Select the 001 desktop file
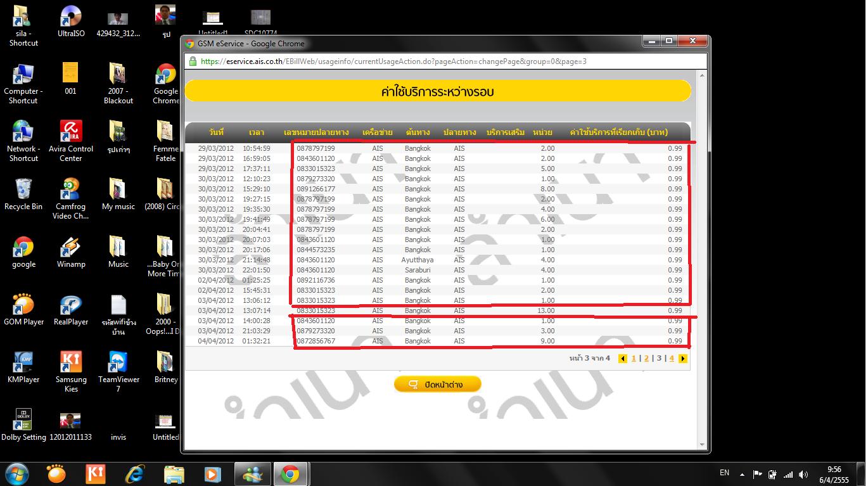Viewport: 868px width, 486px height. 71,79
